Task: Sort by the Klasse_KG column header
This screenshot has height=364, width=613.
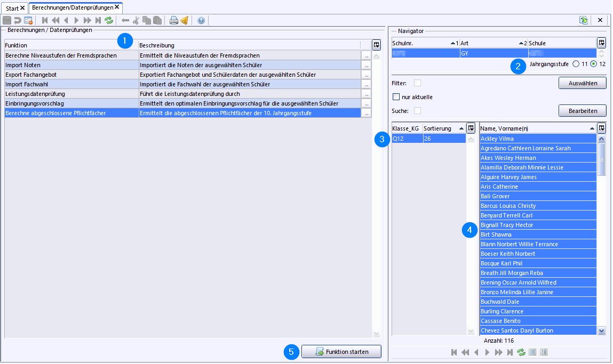Action: click(x=407, y=128)
